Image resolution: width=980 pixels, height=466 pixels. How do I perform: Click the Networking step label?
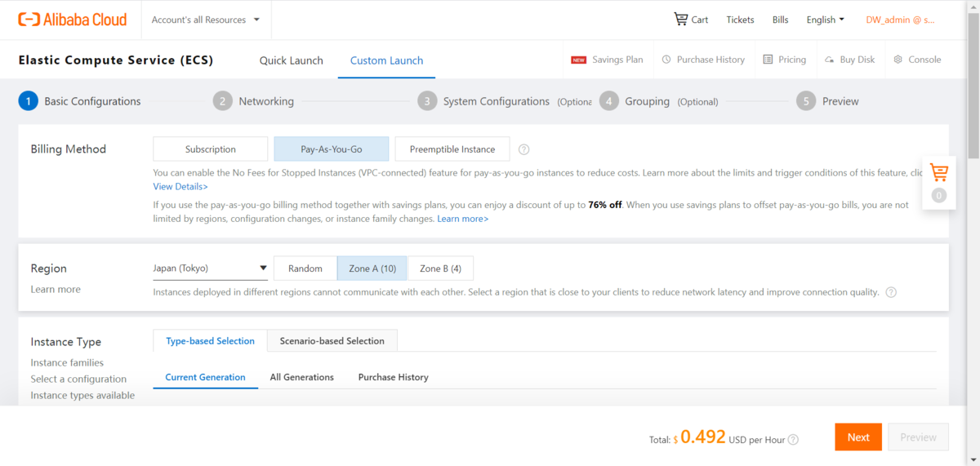pyautogui.click(x=266, y=101)
